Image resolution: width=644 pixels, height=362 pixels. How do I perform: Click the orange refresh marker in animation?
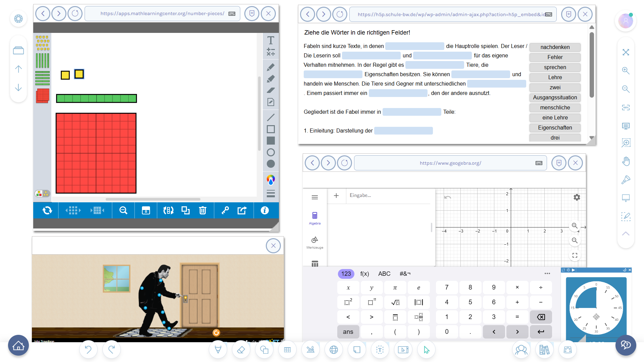pos(216,332)
